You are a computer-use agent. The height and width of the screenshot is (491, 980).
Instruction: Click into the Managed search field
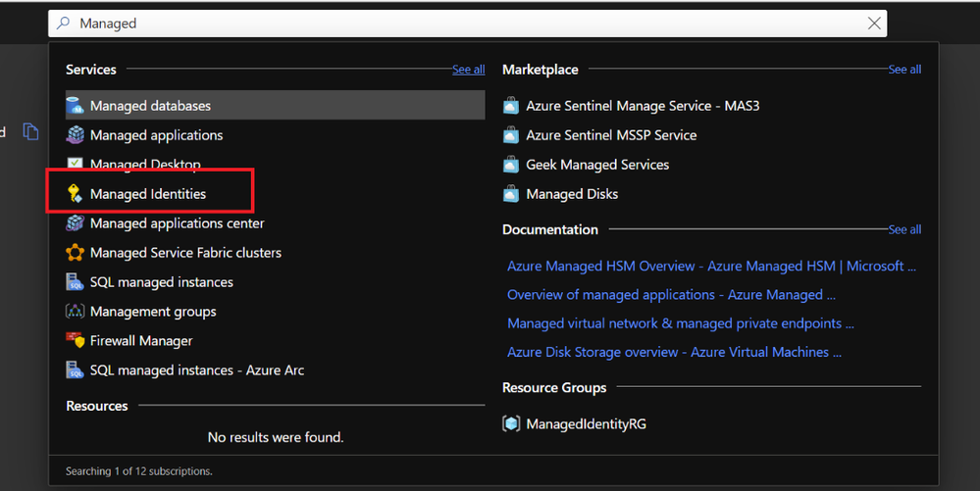click(x=468, y=24)
